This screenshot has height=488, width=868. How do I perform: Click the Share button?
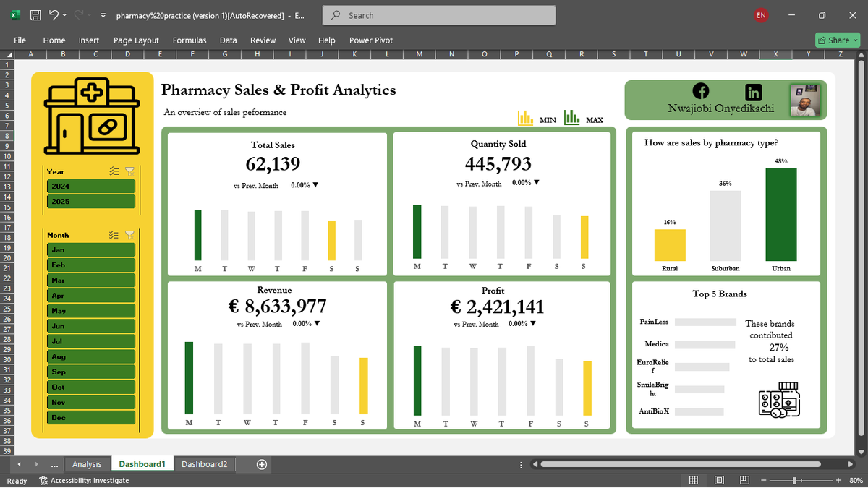[838, 40]
